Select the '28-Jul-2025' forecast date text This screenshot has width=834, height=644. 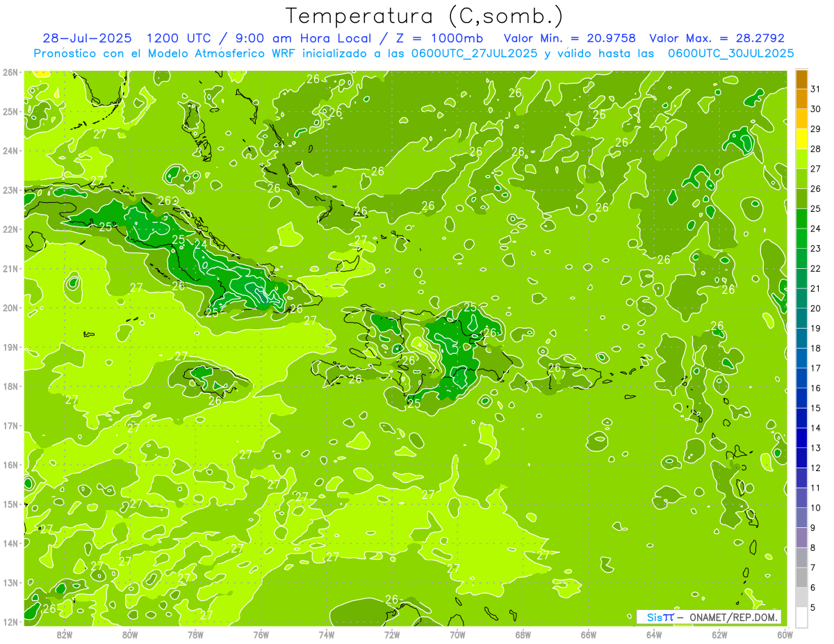pyautogui.click(x=87, y=38)
